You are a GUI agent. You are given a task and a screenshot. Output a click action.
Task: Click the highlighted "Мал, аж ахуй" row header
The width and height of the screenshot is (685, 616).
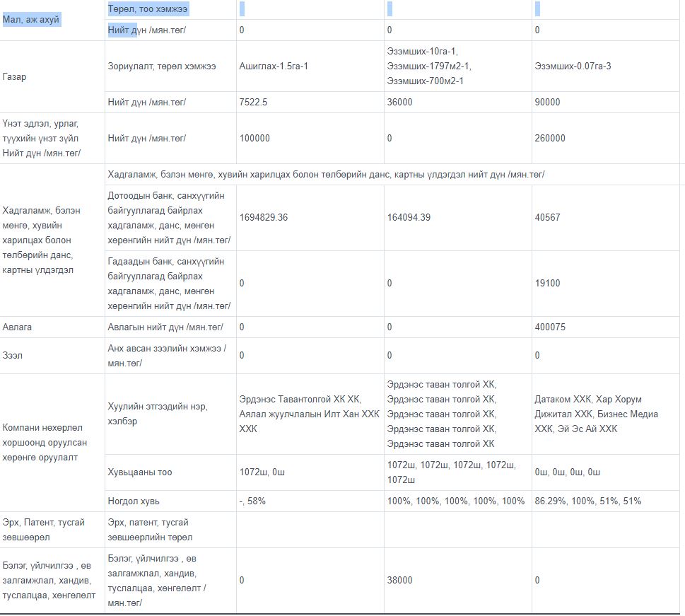[x=31, y=19]
